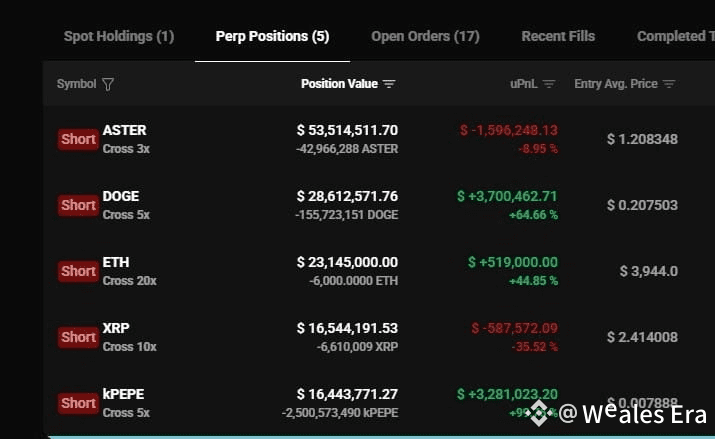Click the Short badge for XRP
The image size is (715, 439).
click(x=78, y=337)
